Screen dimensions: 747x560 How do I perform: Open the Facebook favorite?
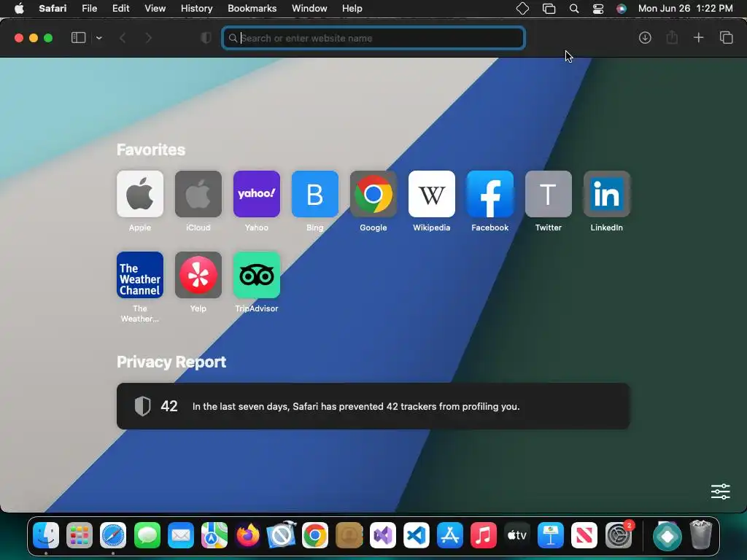pos(490,194)
